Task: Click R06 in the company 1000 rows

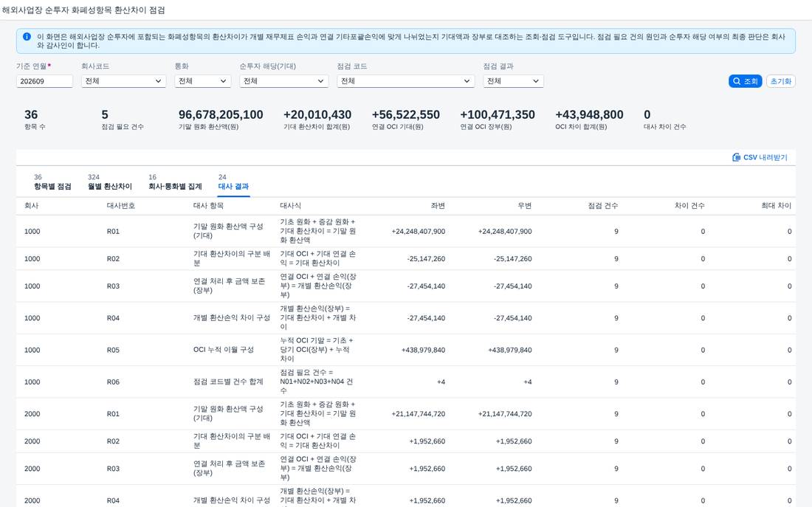Action: pos(113,382)
